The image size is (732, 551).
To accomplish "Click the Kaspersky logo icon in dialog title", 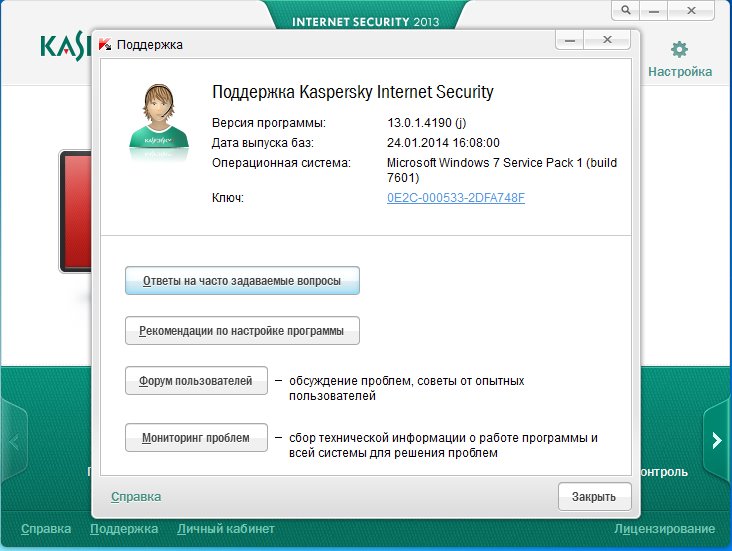I will click(x=105, y=44).
